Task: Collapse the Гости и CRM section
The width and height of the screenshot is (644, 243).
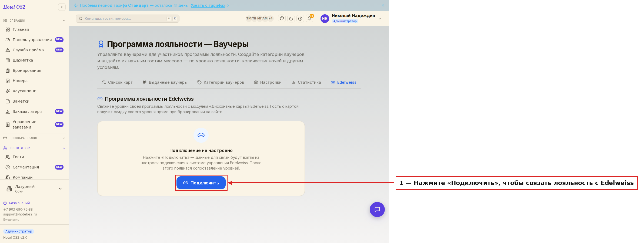Action: (x=34, y=148)
